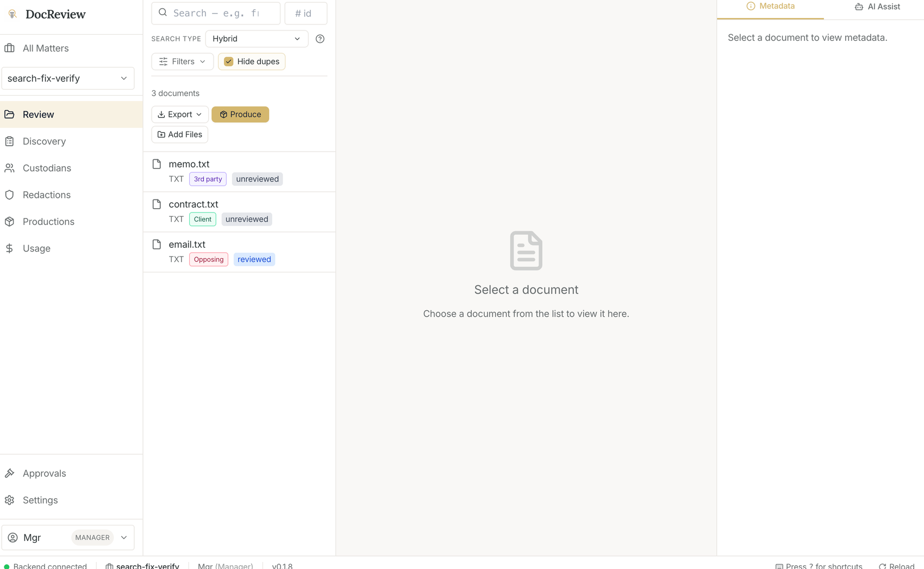Click the 3rd party tag on memo.txt

pos(208,179)
